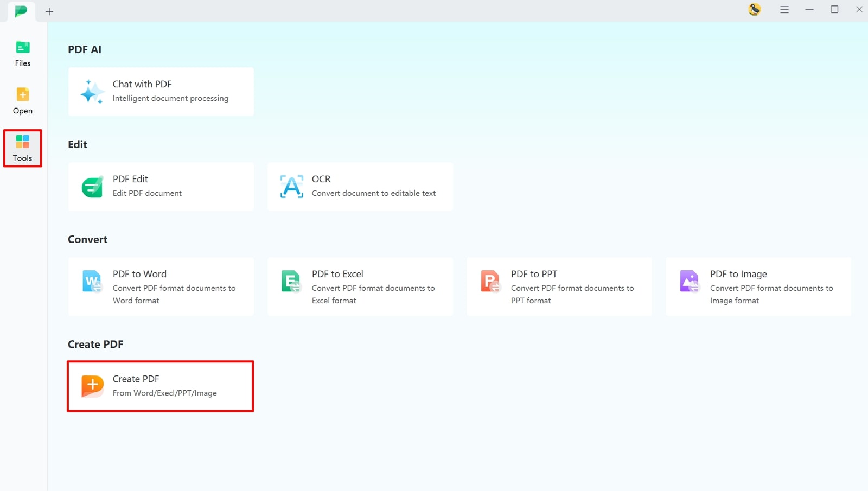The width and height of the screenshot is (868, 491).
Task: Open PDF to Excel converter title
Action: [337, 274]
